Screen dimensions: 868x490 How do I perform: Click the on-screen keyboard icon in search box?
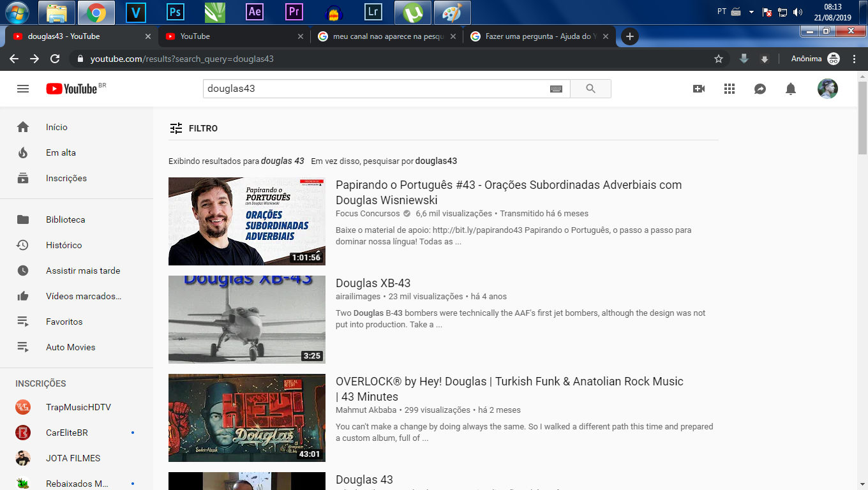click(x=556, y=89)
